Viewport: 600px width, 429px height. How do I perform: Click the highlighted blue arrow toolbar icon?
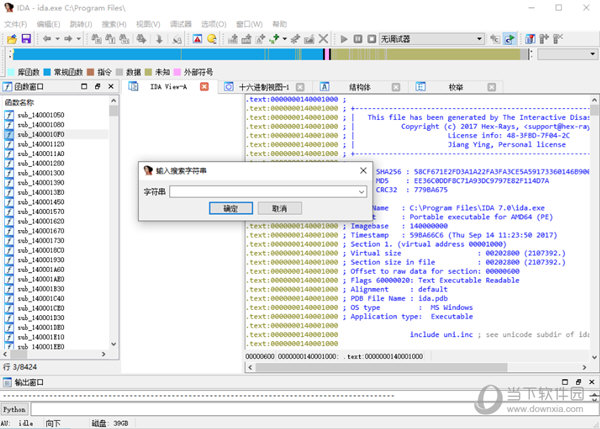[x=510, y=39]
